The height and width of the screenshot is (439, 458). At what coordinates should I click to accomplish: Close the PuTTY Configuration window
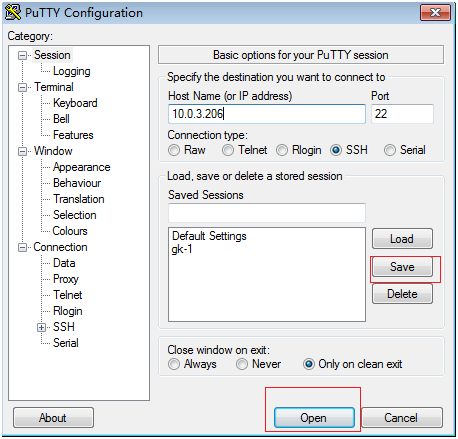coord(435,13)
